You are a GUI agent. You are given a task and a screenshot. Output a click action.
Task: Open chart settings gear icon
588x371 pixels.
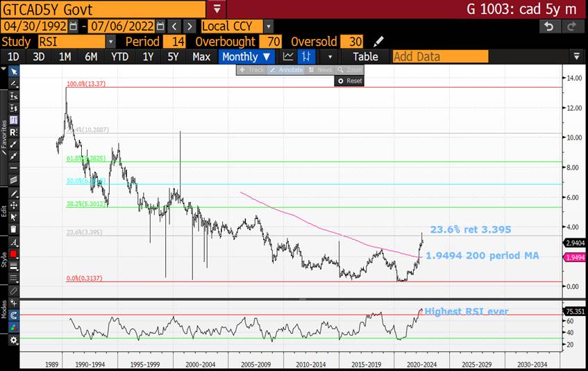14,340
